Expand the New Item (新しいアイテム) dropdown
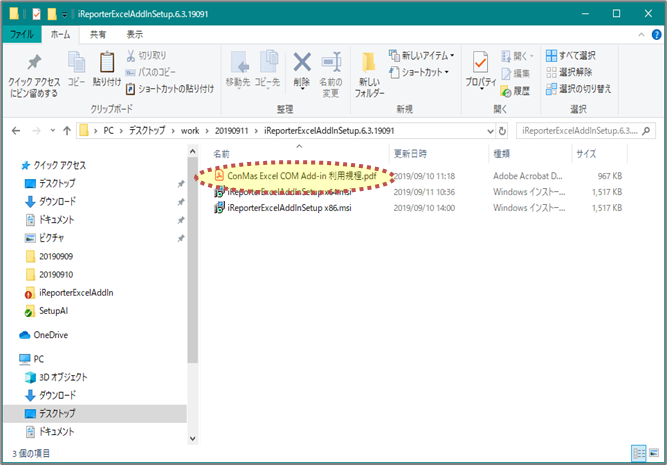The height and width of the screenshot is (465, 667). pos(426,55)
